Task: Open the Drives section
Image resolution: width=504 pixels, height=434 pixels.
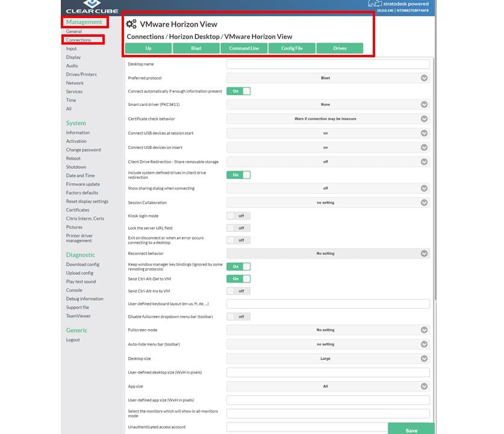Action: [340, 48]
